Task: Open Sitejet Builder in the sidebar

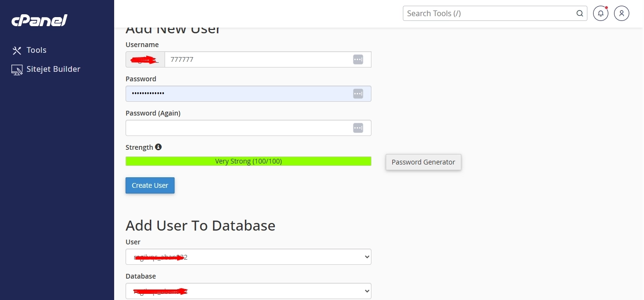Action: (x=46, y=69)
